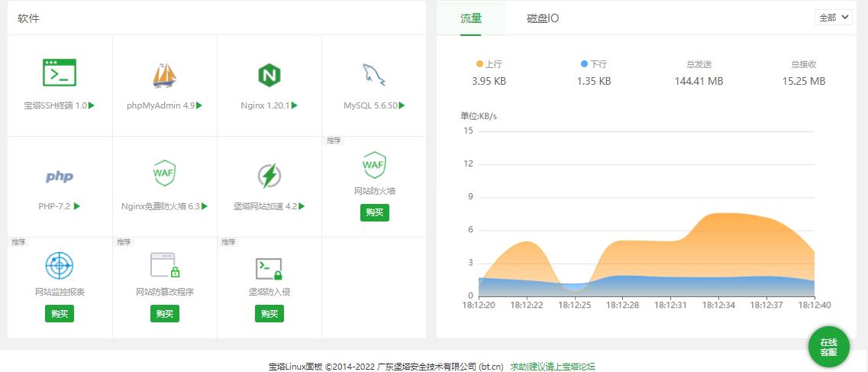
Task: Click the 18:12:34 time label on chart
Action: (x=718, y=305)
